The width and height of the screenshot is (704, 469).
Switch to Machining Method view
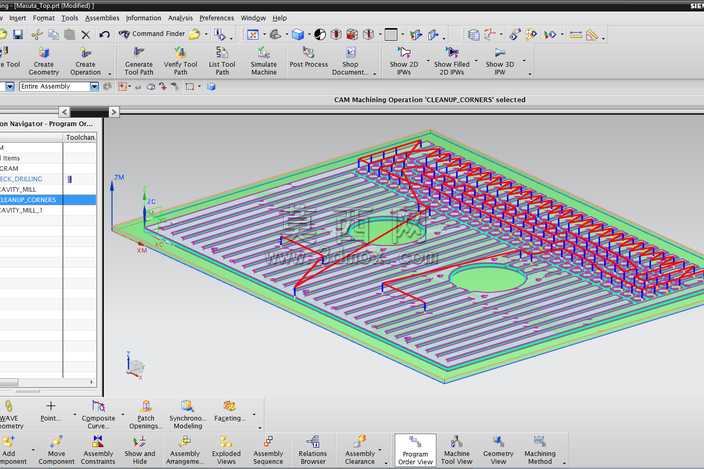click(x=540, y=450)
